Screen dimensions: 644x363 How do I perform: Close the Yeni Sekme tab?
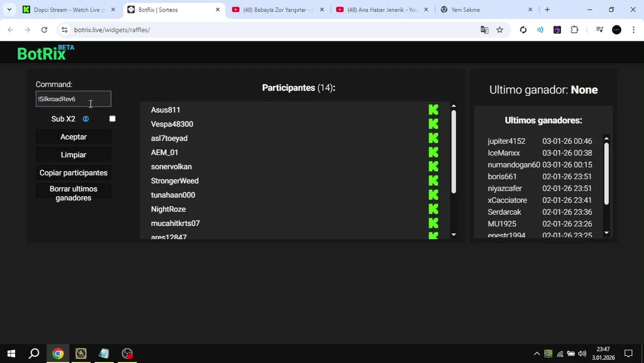(530, 10)
